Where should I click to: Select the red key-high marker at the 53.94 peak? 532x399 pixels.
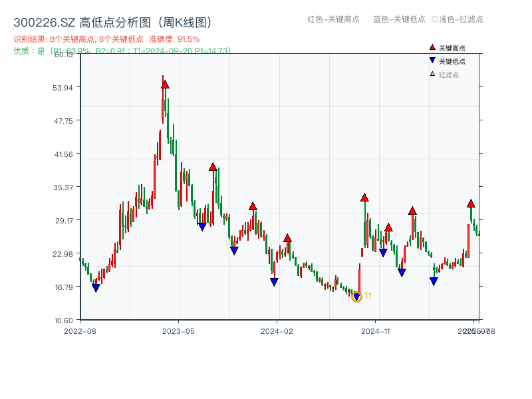pyautogui.click(x=164, y=82)
